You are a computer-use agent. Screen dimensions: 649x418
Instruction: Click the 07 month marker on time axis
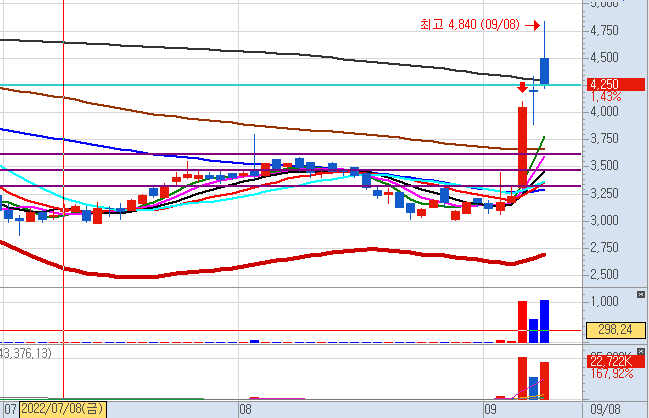10,410
